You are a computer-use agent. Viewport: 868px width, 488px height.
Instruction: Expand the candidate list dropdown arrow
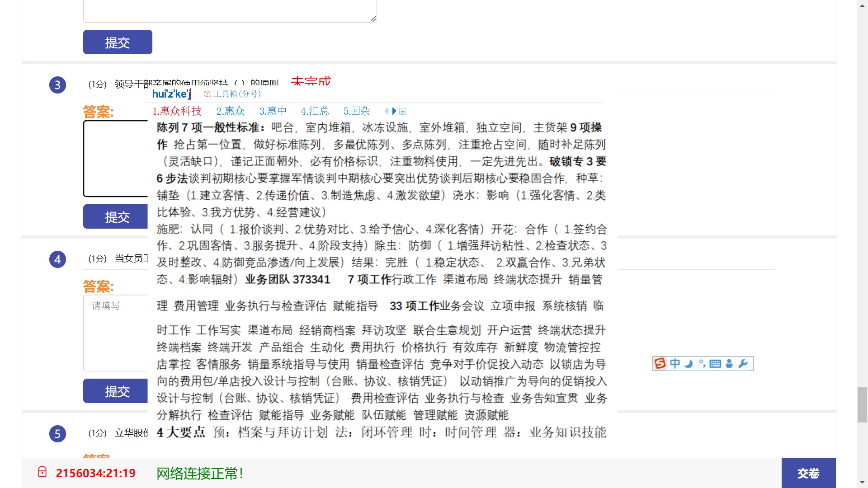pyautogui.click(x=403, y=112)
